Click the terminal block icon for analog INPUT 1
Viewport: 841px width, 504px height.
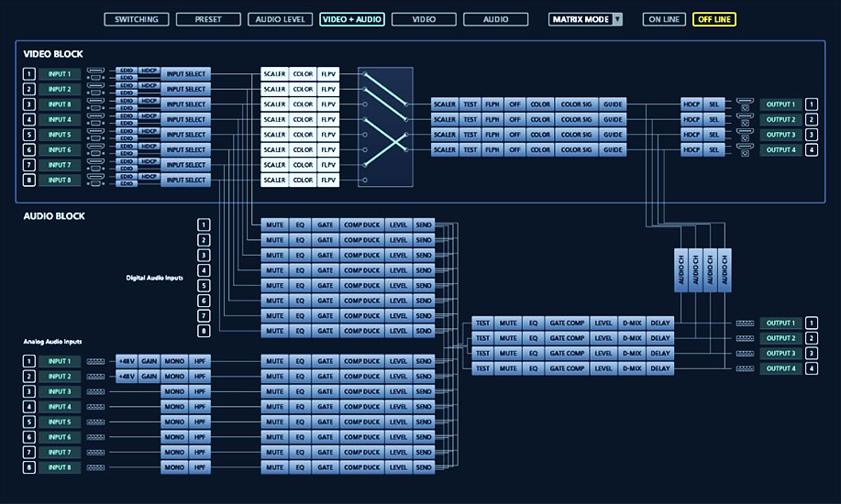click(96, 361)
